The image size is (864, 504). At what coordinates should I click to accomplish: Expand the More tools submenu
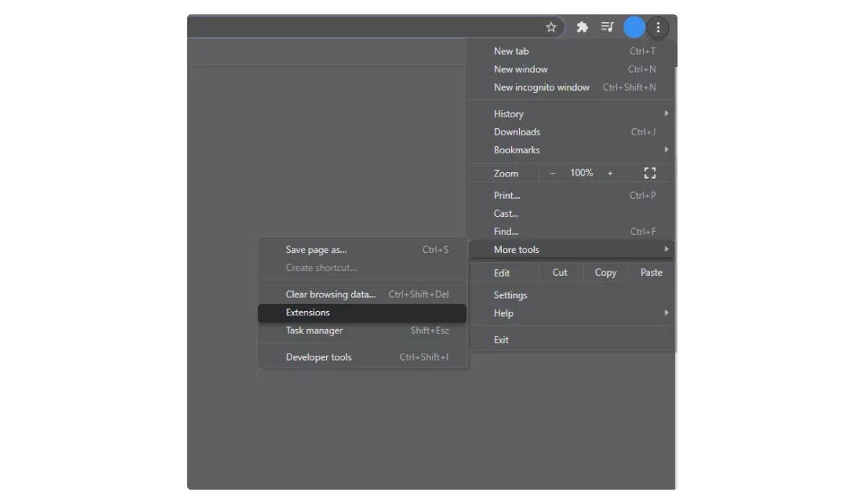pos(572,249)
